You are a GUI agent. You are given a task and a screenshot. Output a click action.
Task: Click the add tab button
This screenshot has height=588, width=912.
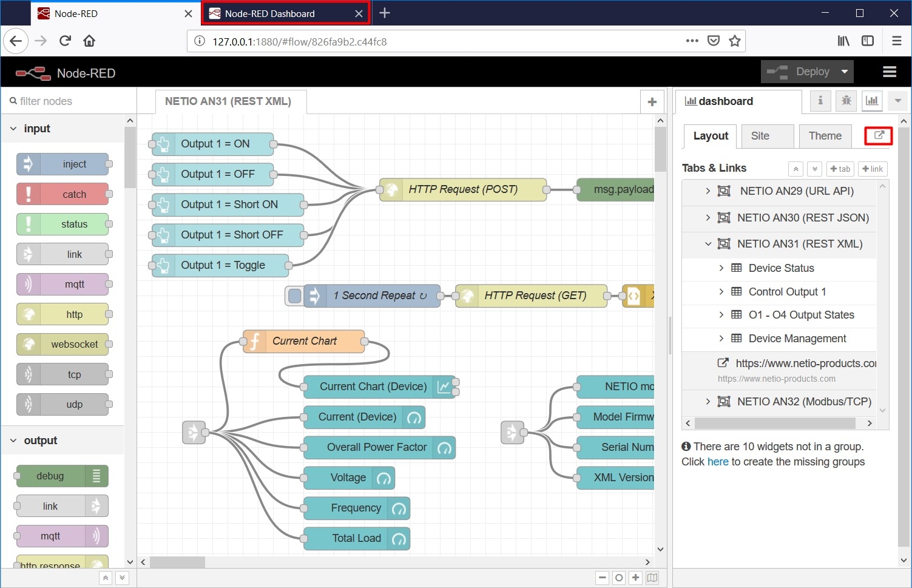pos(840,169)
